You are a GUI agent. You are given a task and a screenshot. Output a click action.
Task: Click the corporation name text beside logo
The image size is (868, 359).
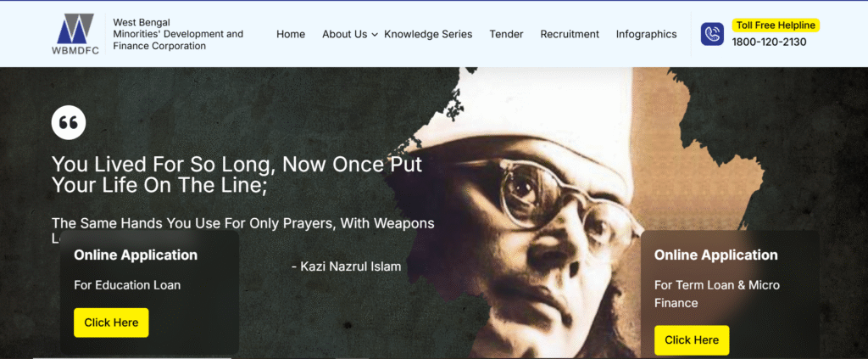pos(178,34)
